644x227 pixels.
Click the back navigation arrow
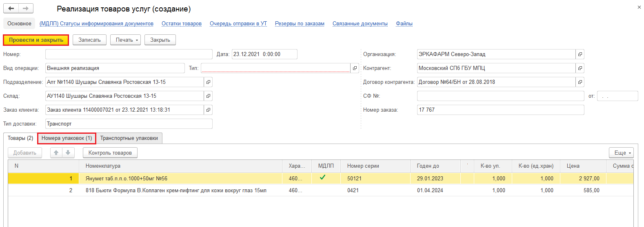pyautogui.click(x=11, y=8)
